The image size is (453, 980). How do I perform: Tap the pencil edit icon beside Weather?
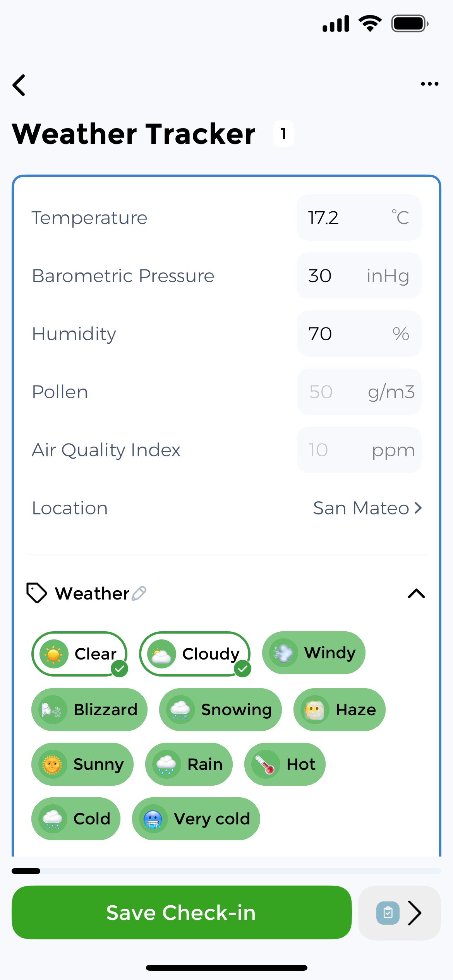tap(139, 593)
